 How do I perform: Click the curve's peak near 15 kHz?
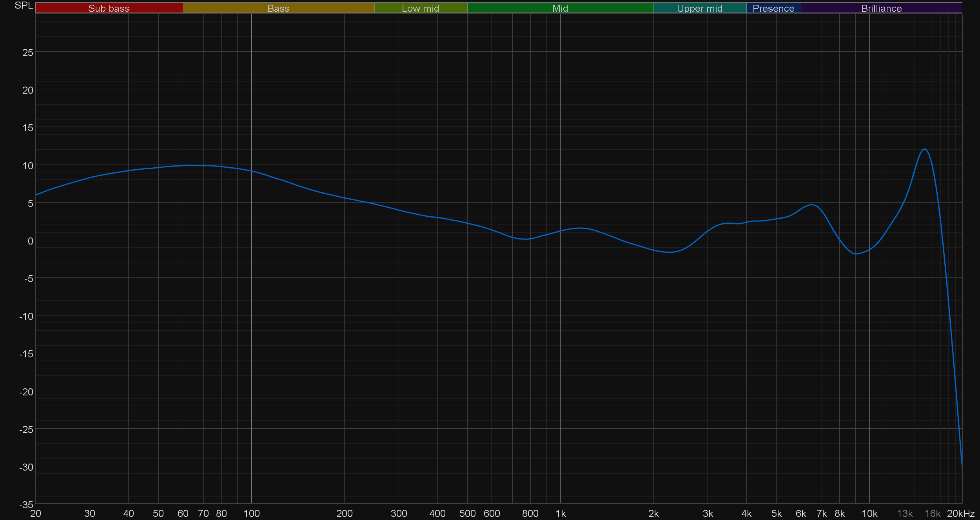924,149
